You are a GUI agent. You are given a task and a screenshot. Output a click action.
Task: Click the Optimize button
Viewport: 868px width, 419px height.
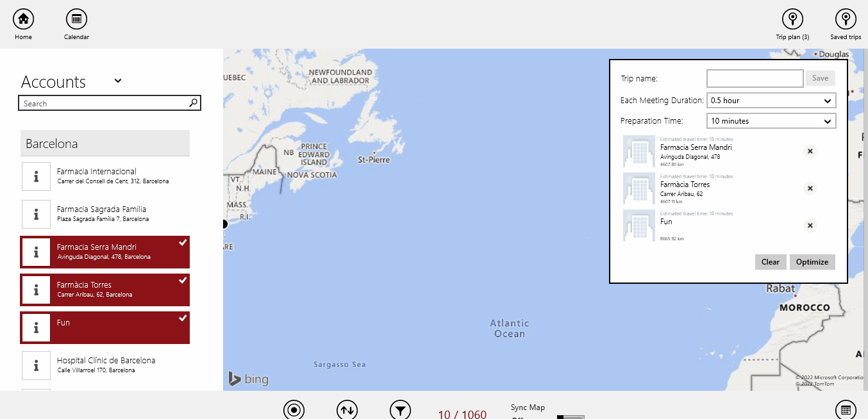pyautogui.click(x=812, y=261)
